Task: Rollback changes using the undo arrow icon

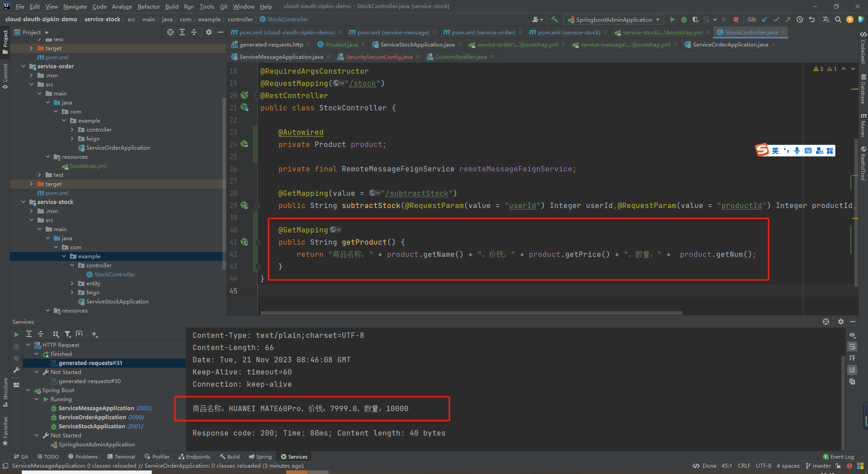Action: point(812,19)
